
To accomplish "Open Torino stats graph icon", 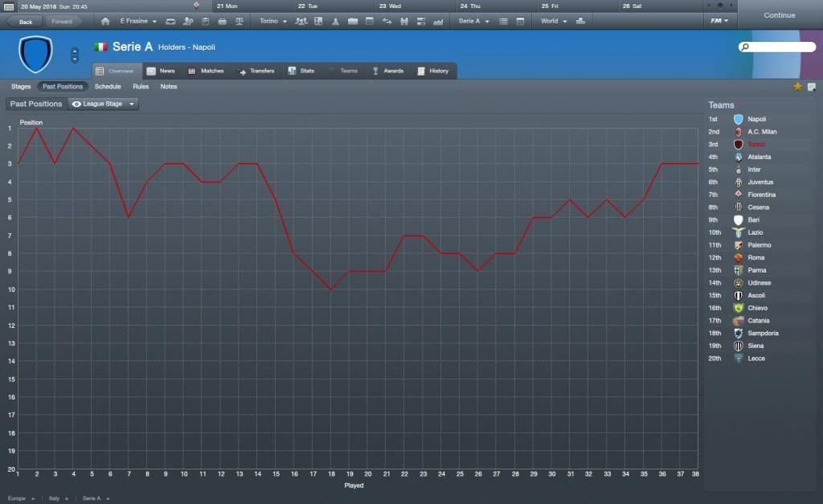I will (x=438, y=22).
